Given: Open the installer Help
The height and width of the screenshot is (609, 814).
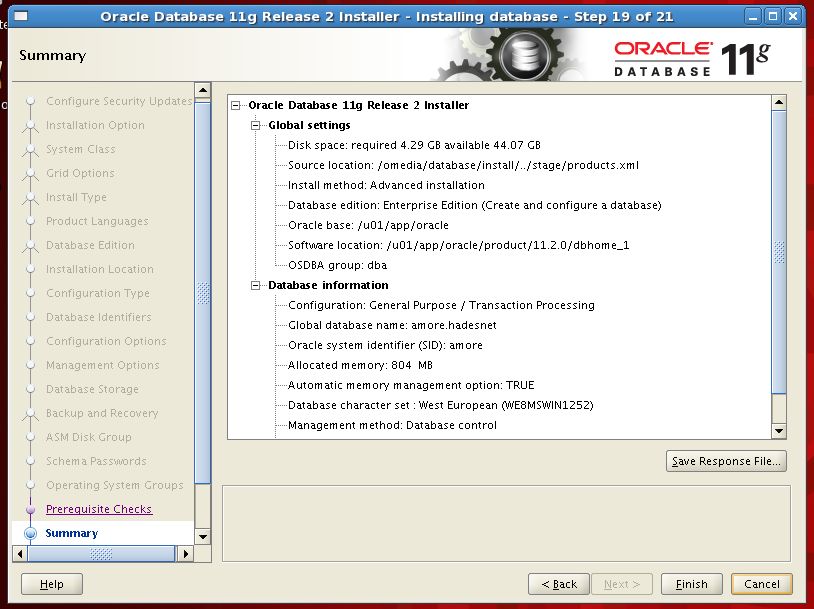Looking at the screenshot, I should (52, 584).
